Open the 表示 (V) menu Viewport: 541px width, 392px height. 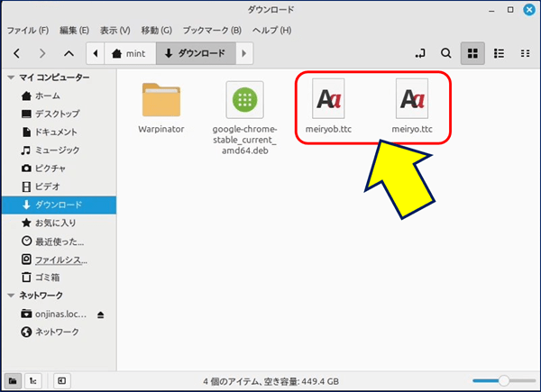115,31
